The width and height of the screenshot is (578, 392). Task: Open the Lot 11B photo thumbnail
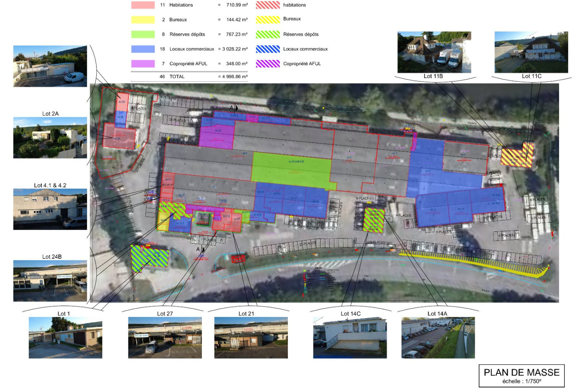pos(434,52)
